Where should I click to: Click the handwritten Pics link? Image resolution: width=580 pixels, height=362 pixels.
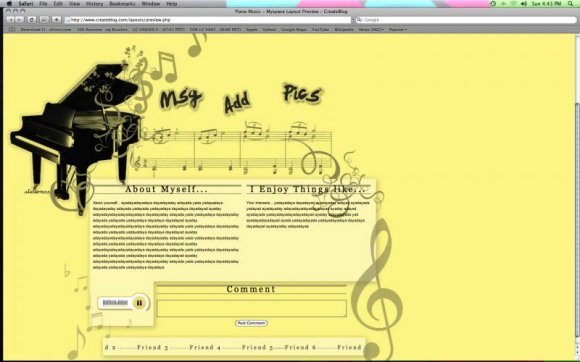[302, 93]
